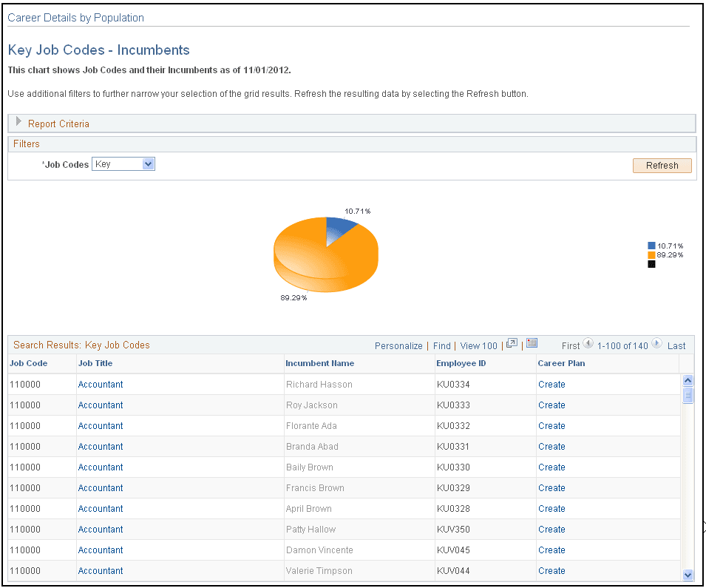Viewport: 706px width, 588px height.
Task: Open the Accountant job title for KU0334
Action: tap(100, 384)
